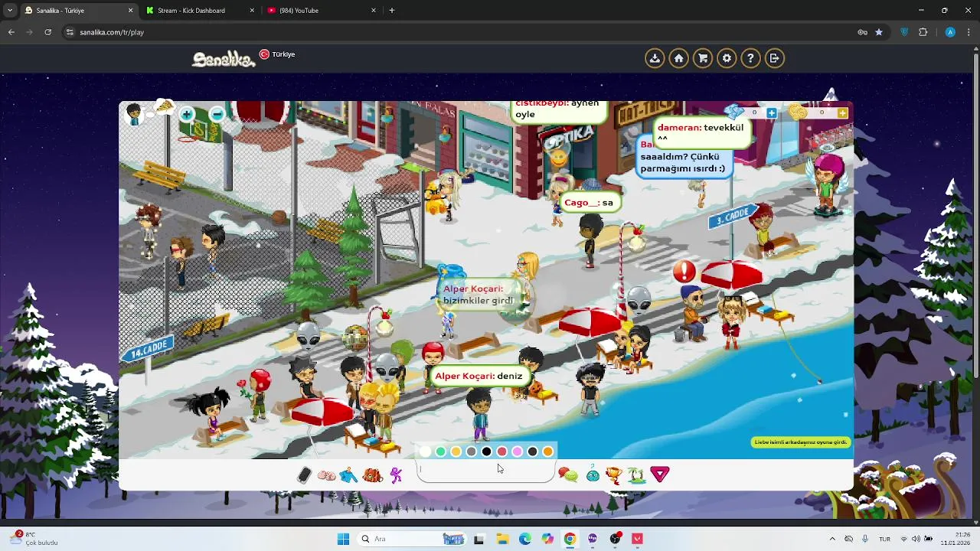Open the browser extensions puzzle icon
The image size is (980, 551).
coord(923,32)
